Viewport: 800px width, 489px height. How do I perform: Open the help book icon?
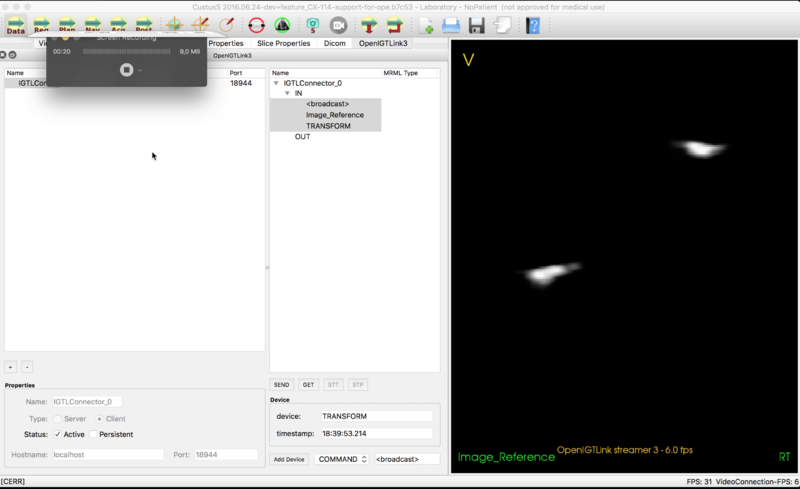point(532,25)
